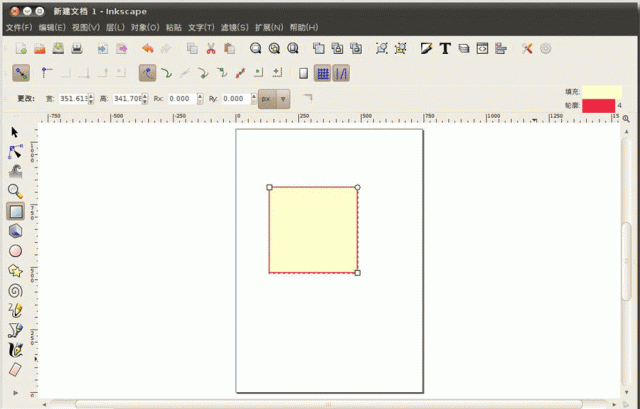The width and height of the screenshot is (640, 409).
Task: Select the Selector arrow tool
Action: 15,132
